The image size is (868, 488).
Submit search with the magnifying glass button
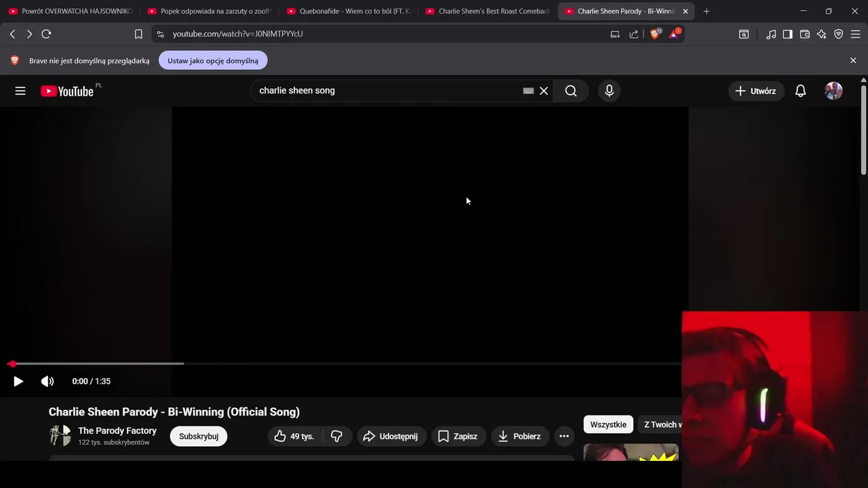[x=571, y=91]
